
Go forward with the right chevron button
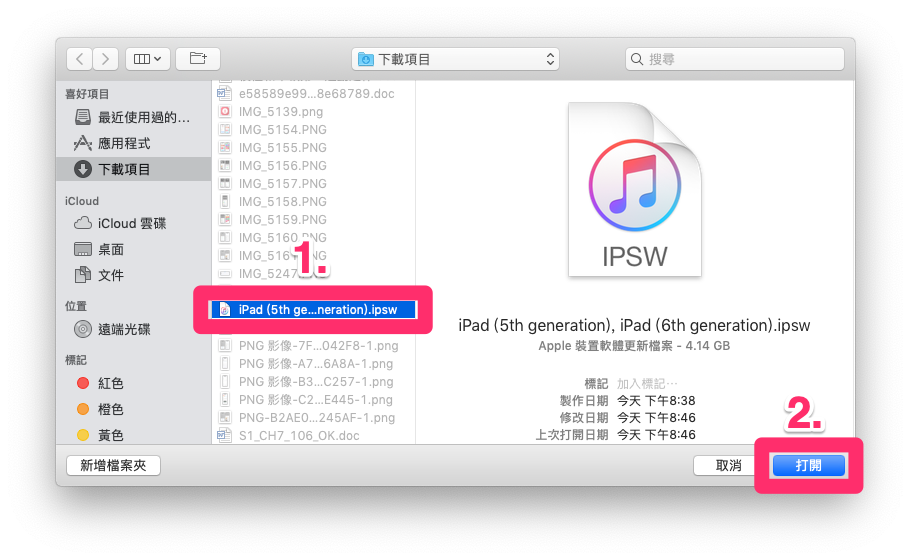[x=105, y=59]
